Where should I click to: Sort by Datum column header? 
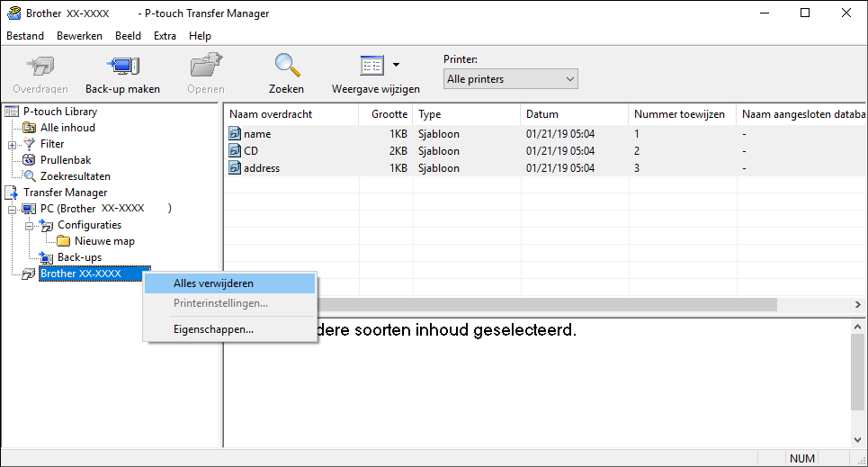click(x=575, y=114)
